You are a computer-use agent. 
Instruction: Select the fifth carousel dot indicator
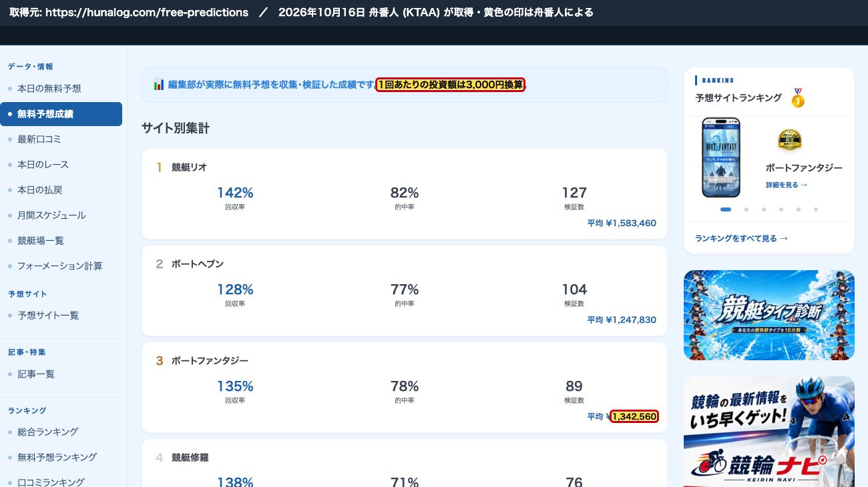(799, 209)
